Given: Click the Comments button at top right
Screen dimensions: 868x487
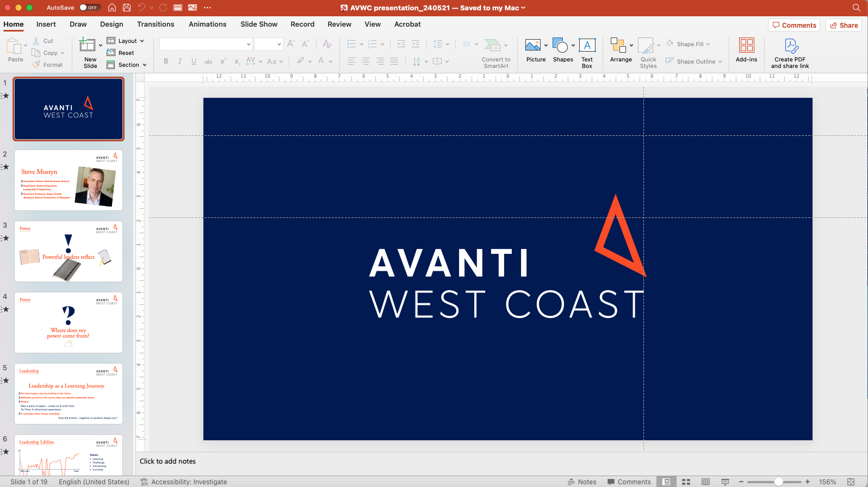Looking at the screenshot, I should point(794,25).
